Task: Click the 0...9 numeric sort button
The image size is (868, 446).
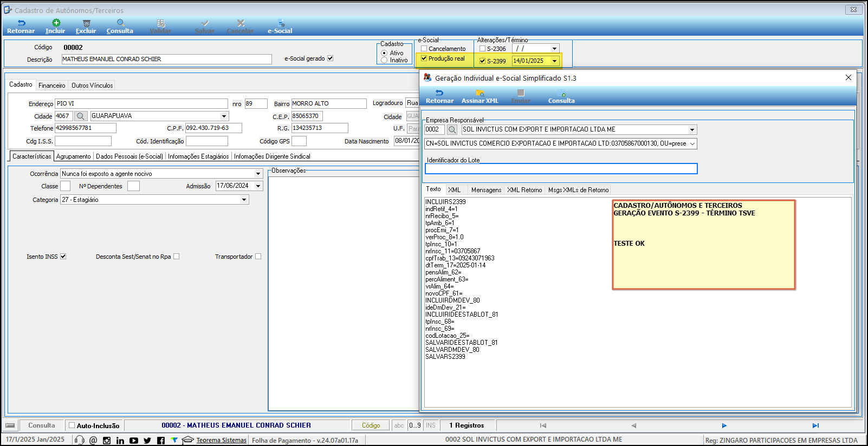Action: [414, 425]
